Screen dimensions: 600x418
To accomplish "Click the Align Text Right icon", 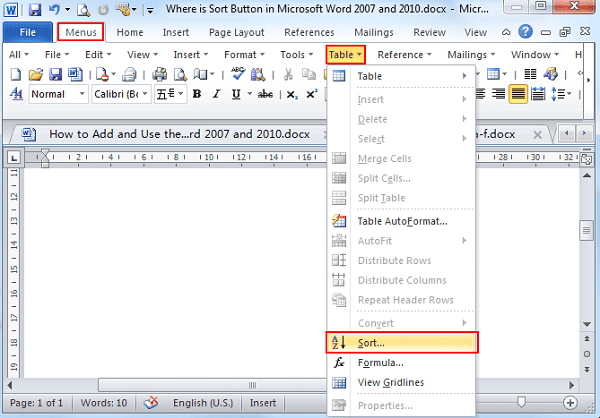I will tap(498, 94).
